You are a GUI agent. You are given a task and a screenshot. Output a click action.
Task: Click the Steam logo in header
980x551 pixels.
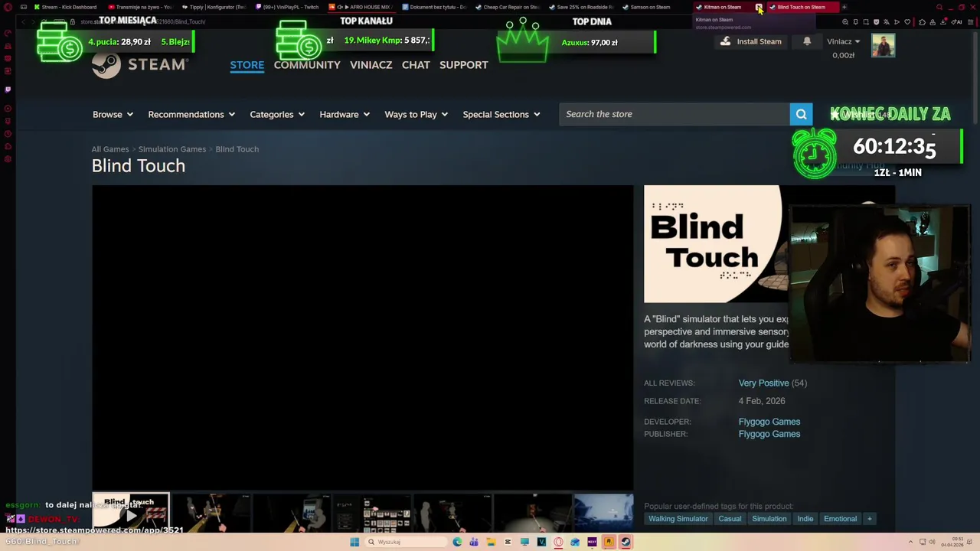(x=140, y=65)
